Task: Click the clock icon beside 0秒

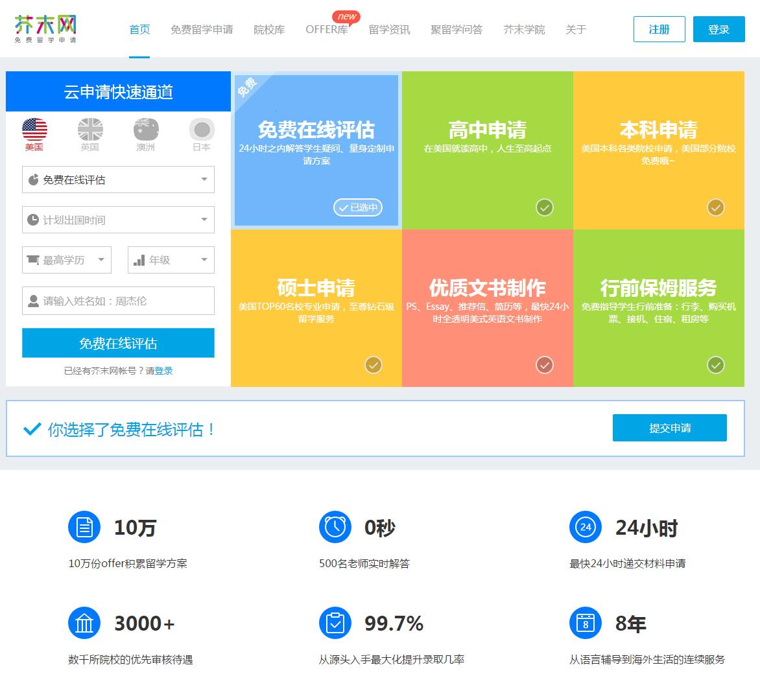Action: pos(335,527)
